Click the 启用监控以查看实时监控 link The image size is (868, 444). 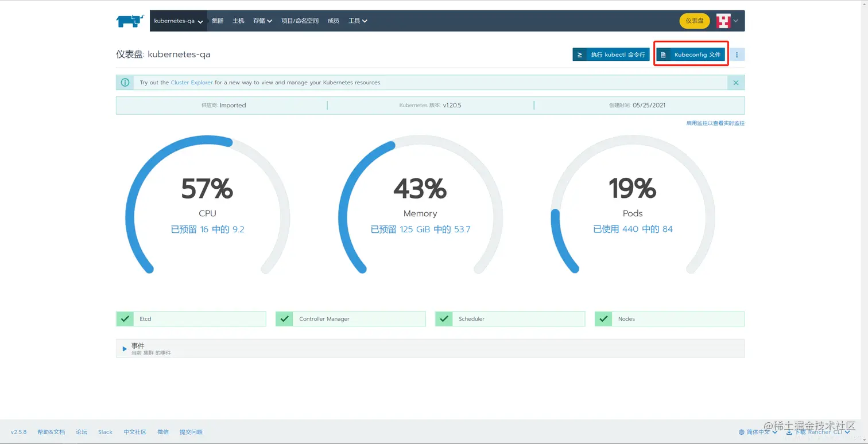pyautogui.click(x=715, y=123)
